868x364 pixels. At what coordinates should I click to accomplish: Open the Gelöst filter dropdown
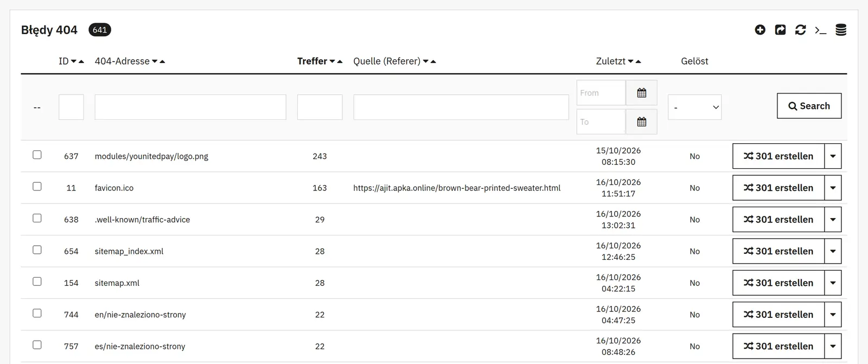pyautogui.click(x=695, y=107)
